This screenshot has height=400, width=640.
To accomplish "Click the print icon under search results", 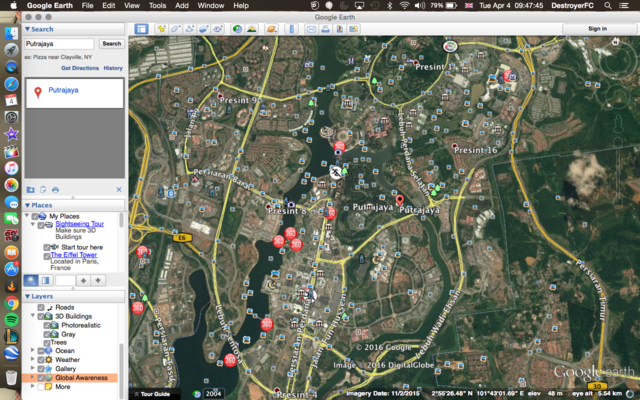I will tap(56, 189).
